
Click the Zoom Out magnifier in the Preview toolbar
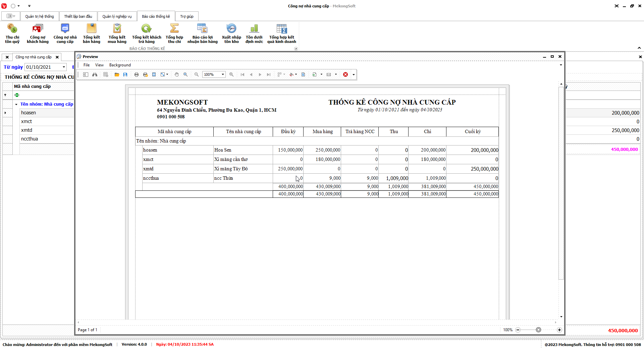pyautogui.click(x=197, y=74)
